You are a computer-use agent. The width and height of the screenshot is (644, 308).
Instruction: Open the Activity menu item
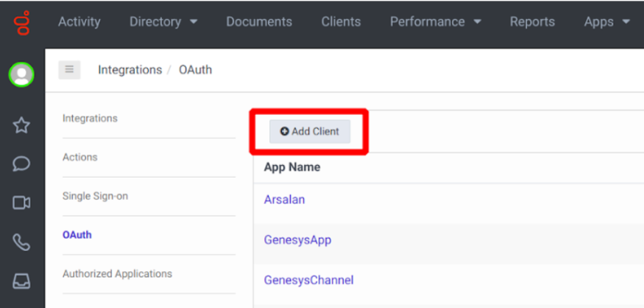tap(79, 22)
